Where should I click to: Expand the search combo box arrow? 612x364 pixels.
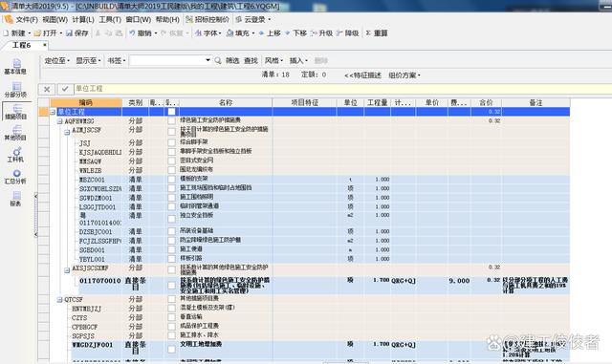click(208, 60)
